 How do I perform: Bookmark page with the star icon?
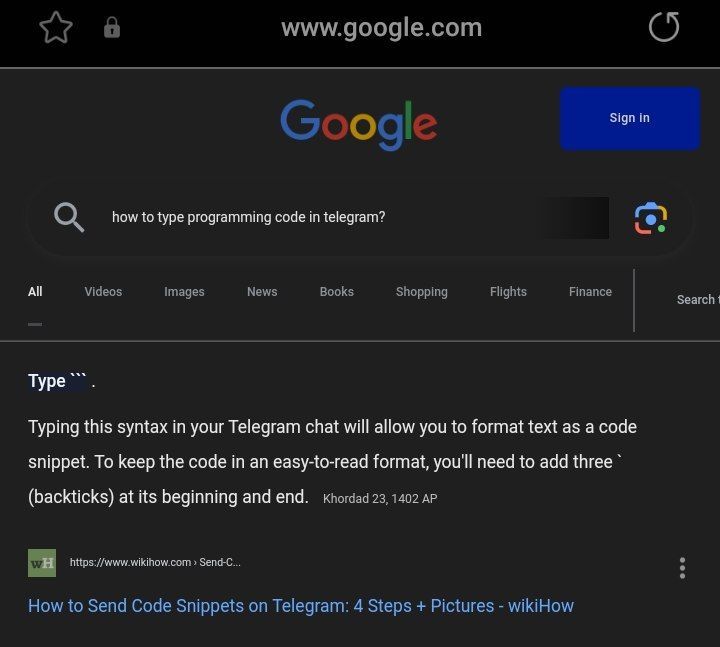click(x=56, y=28)
